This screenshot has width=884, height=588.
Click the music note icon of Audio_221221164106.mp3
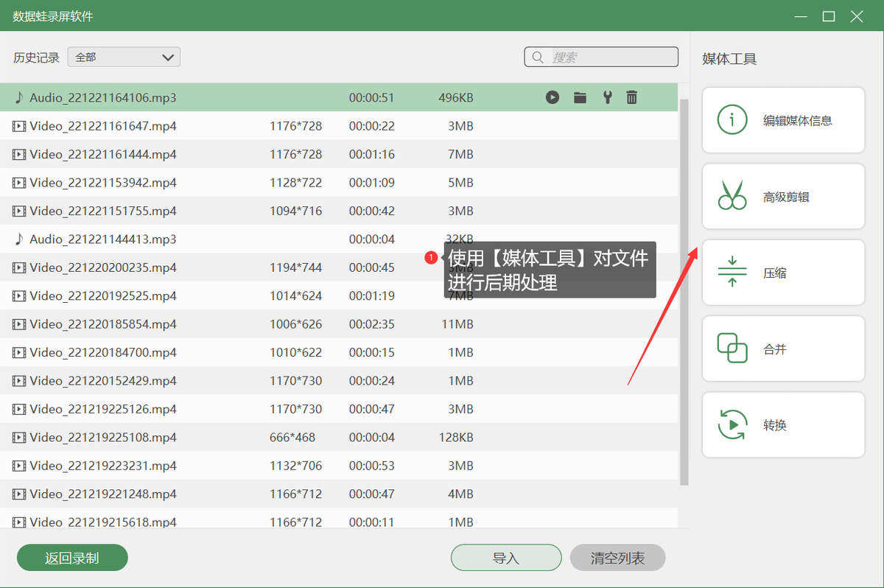[19, 97]
